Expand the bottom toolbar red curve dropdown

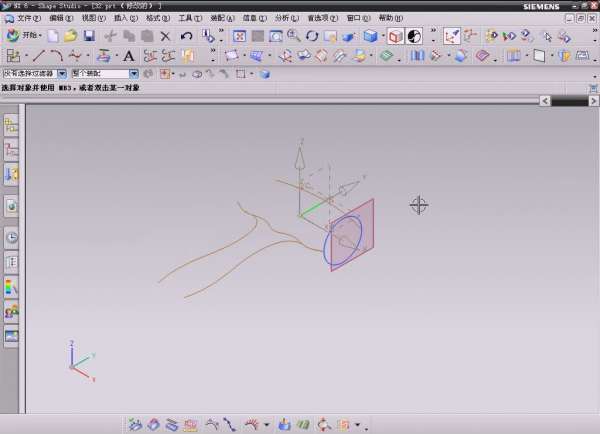pos(267,424)
